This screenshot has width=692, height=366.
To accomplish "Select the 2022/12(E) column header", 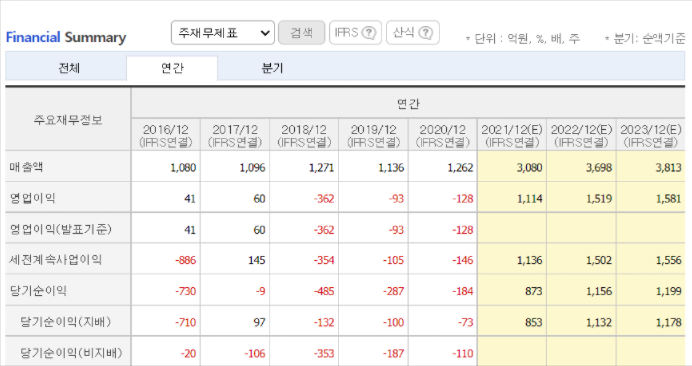I will point(581,136).
